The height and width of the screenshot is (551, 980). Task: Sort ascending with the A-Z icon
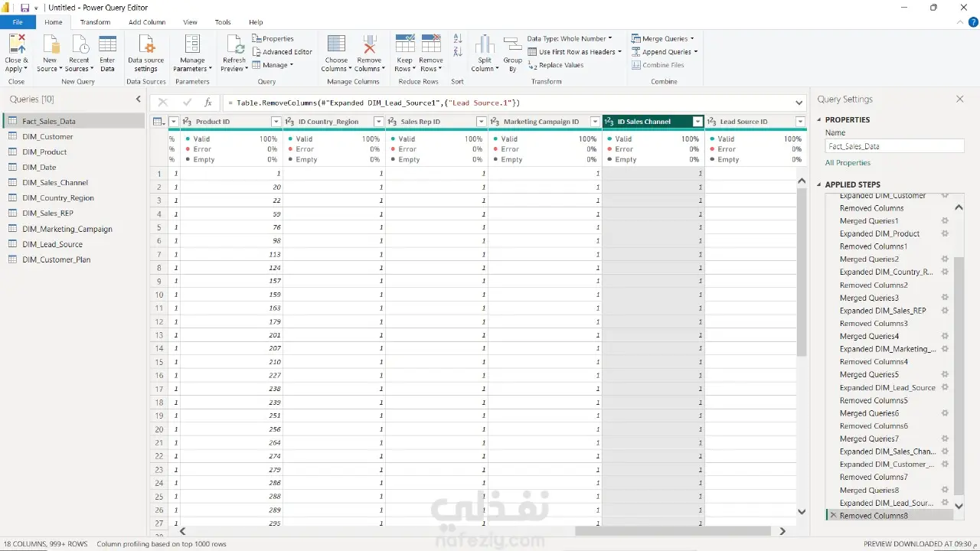pyautogui.click(x=458, y=38)
